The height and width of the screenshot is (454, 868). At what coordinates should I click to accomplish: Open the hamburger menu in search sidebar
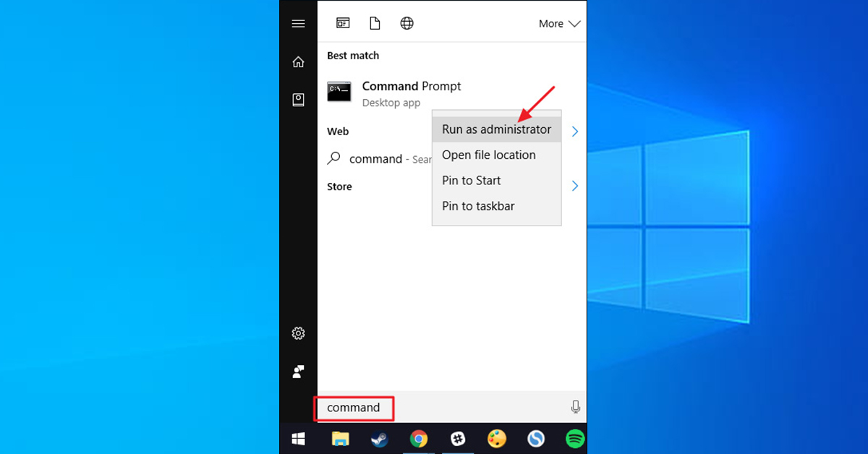[x=298, y=24]
